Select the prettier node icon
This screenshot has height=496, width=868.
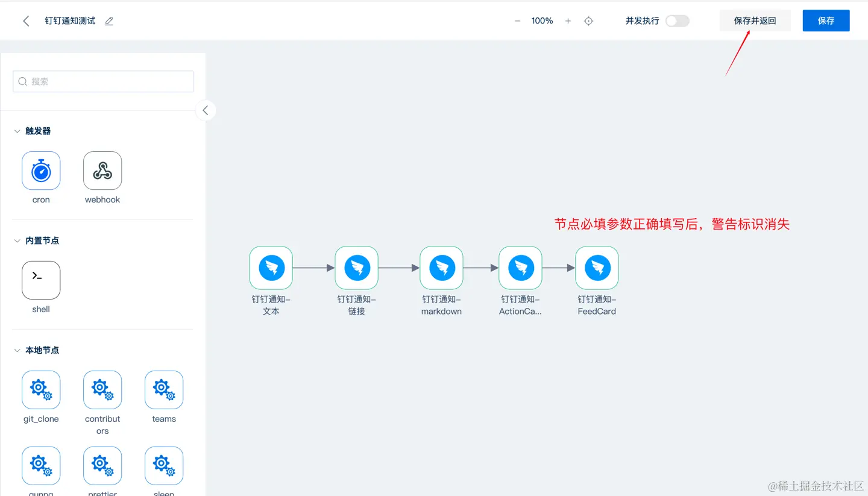click(102, 466)
